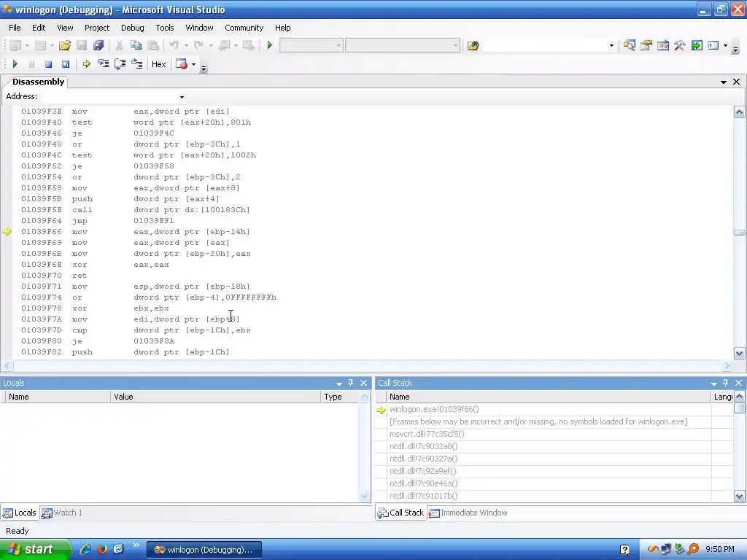Continue execution with debug toolbar play icon

15,64
